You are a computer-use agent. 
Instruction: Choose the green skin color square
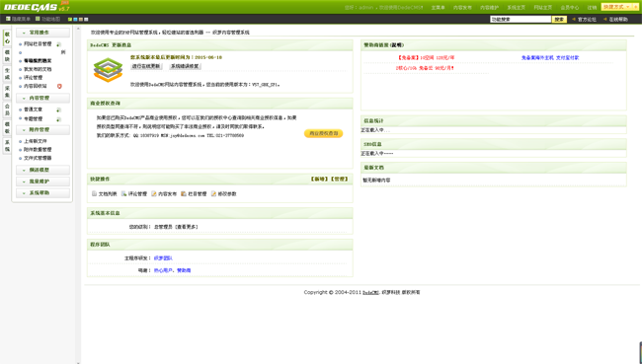(70, 19)
